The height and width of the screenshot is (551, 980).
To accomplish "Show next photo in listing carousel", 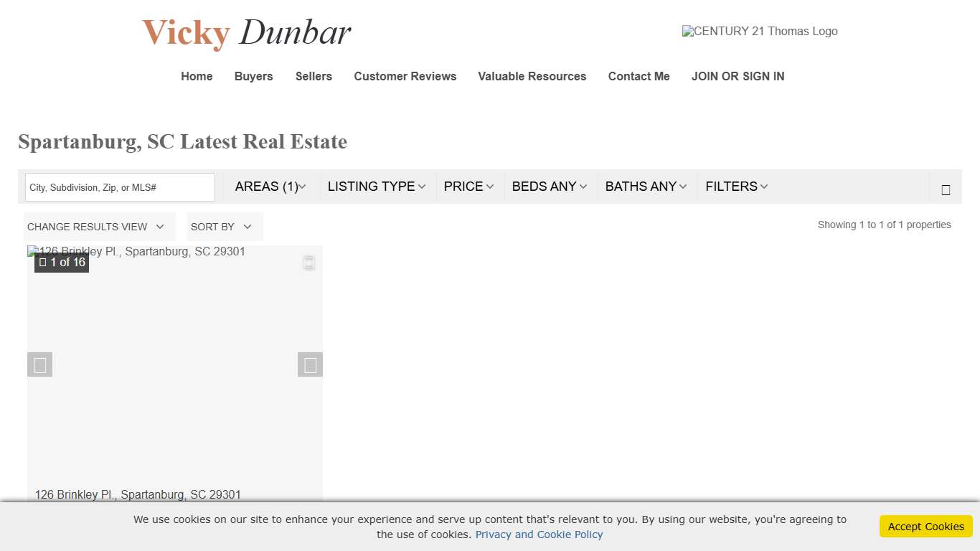I will pos(310,365).
